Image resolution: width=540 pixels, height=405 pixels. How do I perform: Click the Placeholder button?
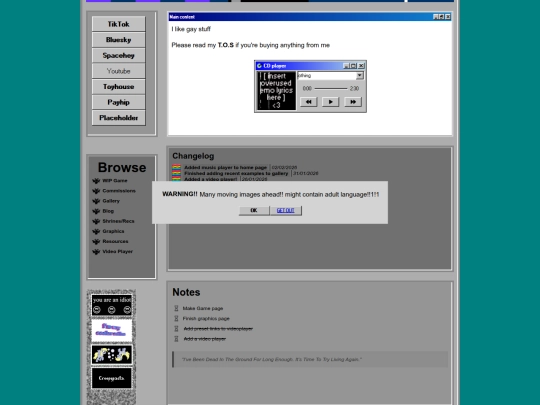coord(118,118)
